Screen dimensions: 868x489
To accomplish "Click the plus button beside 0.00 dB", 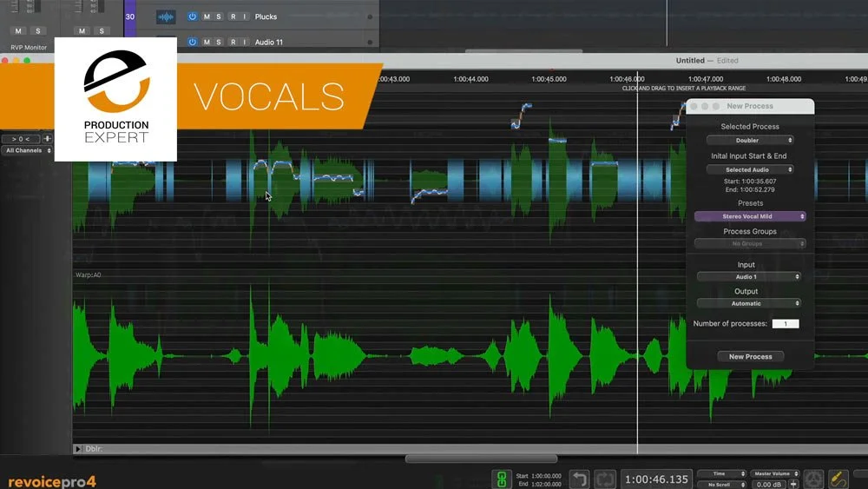I will 794,485.
